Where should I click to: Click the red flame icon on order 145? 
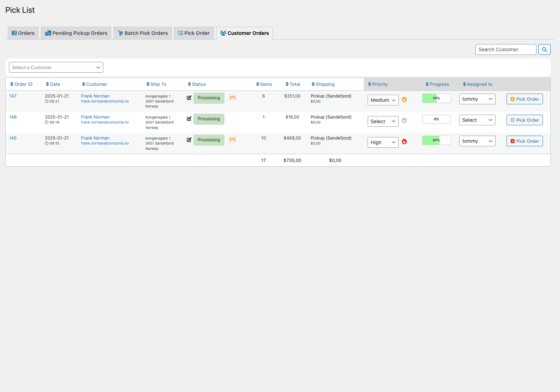click(x=404, y=142)
